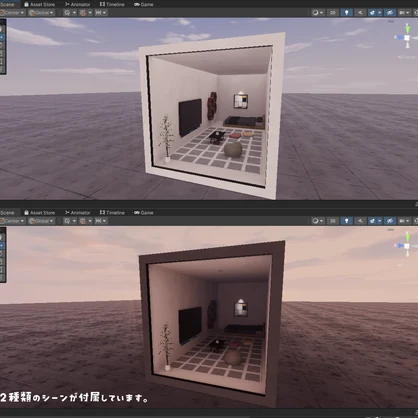Expand grid visibility options arrow in the lower editor

[74, 221]
